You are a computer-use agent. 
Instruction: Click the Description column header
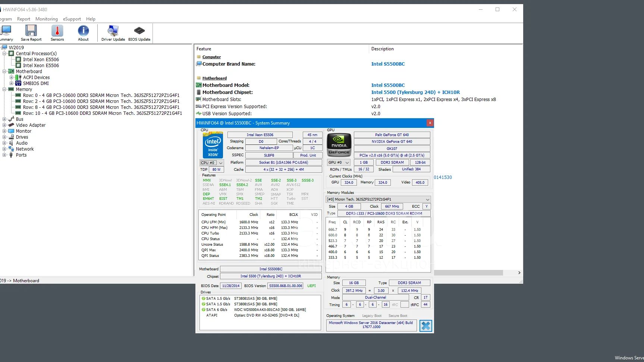445,49
